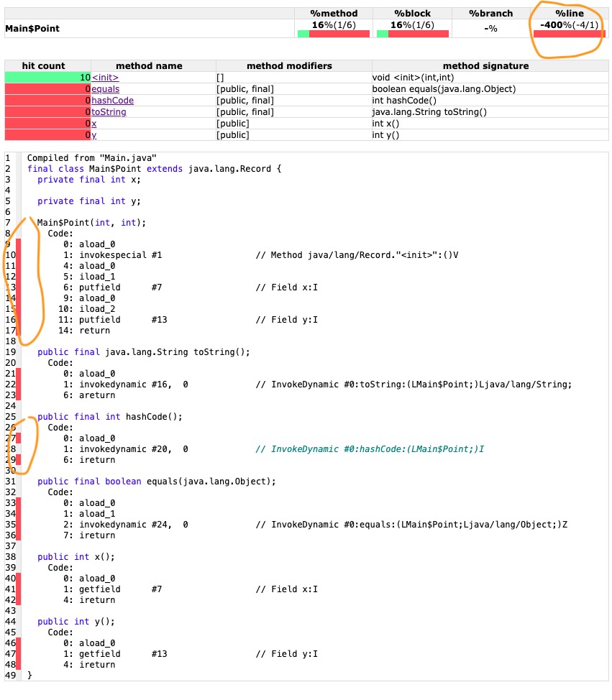Click the %block summary header
Image resolution: width=612 pixels, height=700 pixels.
point(413,13)
